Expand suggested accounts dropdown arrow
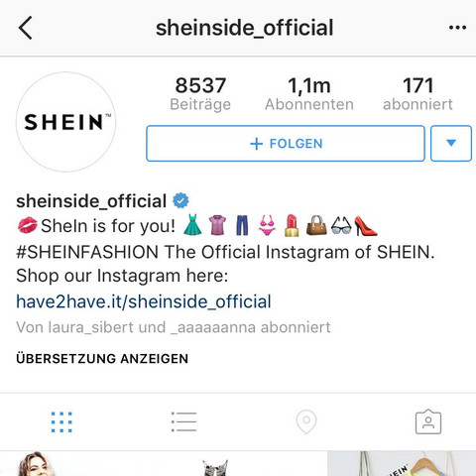The image size is (476, 476). tap(451, 144)
